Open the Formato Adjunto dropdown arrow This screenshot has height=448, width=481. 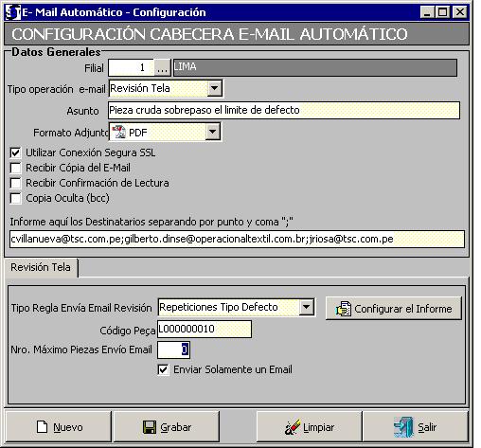(x=213, y=132)
